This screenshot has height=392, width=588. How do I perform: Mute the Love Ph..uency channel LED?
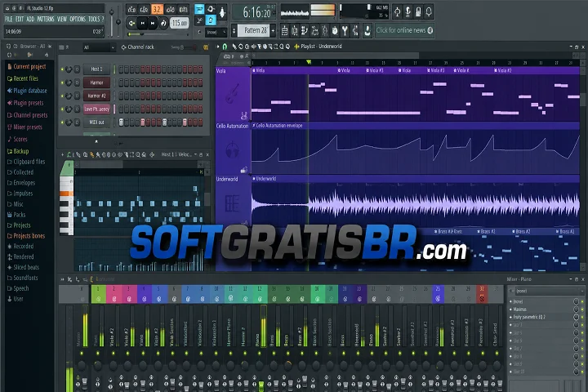pos(62,109)
